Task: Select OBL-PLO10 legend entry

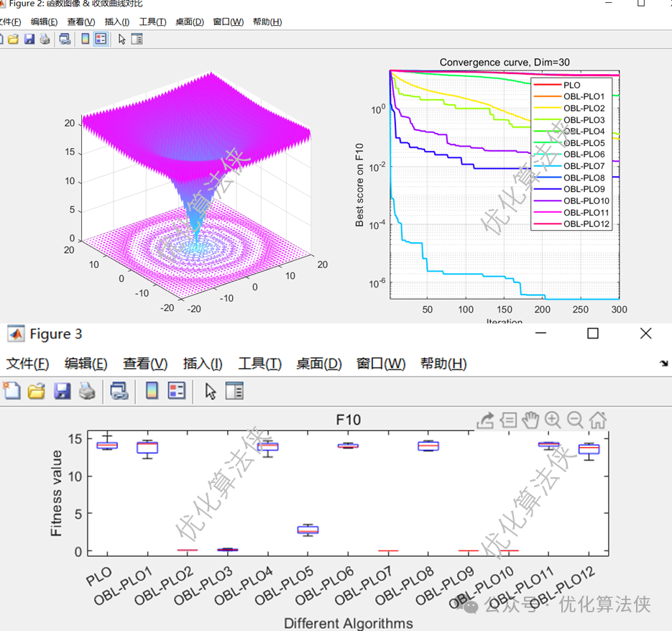Action: click(571, 201)
